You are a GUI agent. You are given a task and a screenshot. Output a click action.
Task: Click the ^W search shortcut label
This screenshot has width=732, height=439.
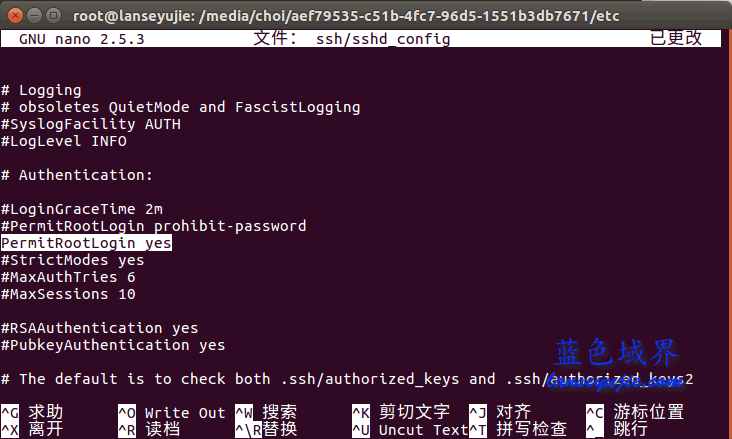(x=266, y=412)
